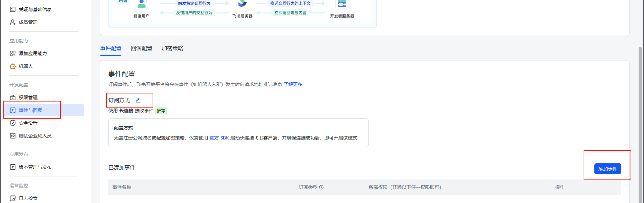
Task: Click the 凭证与基础信息 sidebar icon
Action: [13, 9]
